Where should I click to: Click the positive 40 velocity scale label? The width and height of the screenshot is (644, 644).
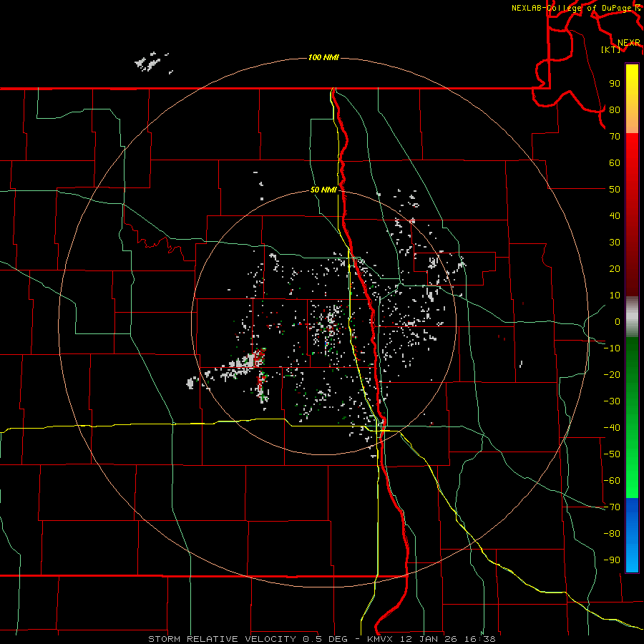tap(615, 215)
